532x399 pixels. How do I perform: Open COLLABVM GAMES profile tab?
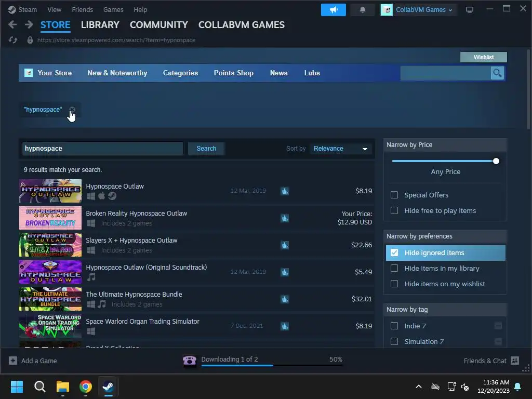(x=242, y=25)
